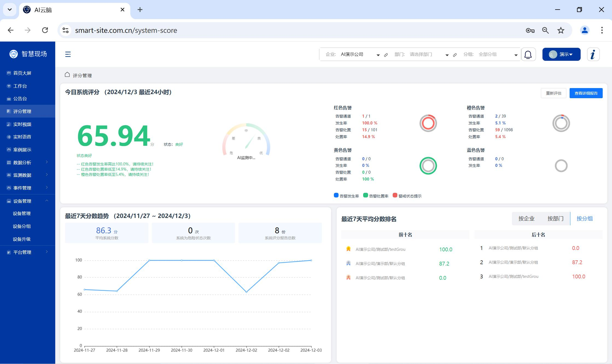612x364 pixels.
Task: Click the 86.3 平均系统分数 card
Action: coord(107,233)
